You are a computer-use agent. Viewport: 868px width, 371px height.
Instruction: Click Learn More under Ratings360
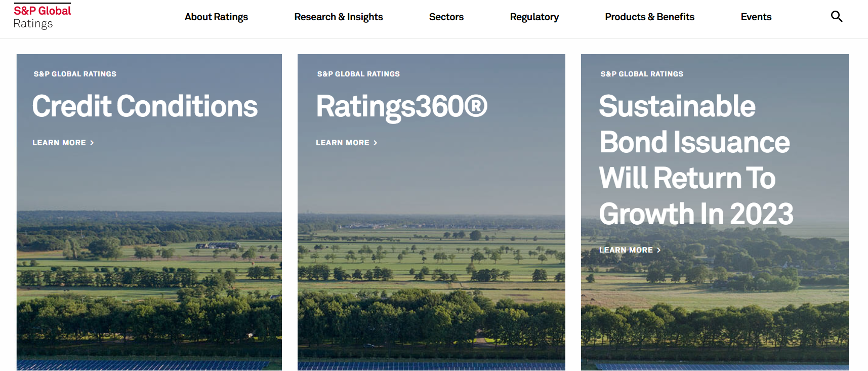[x=347, y=143]
